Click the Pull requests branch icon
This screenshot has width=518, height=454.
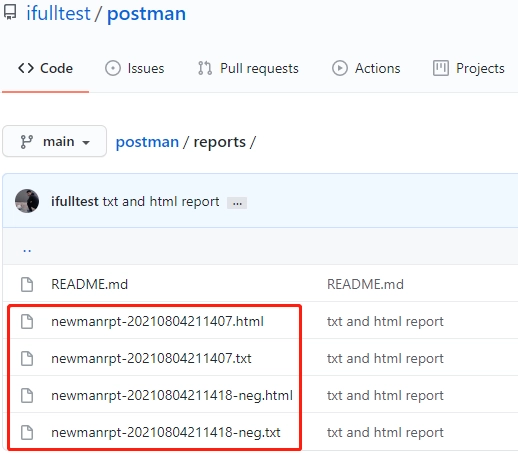pos(205,68)
